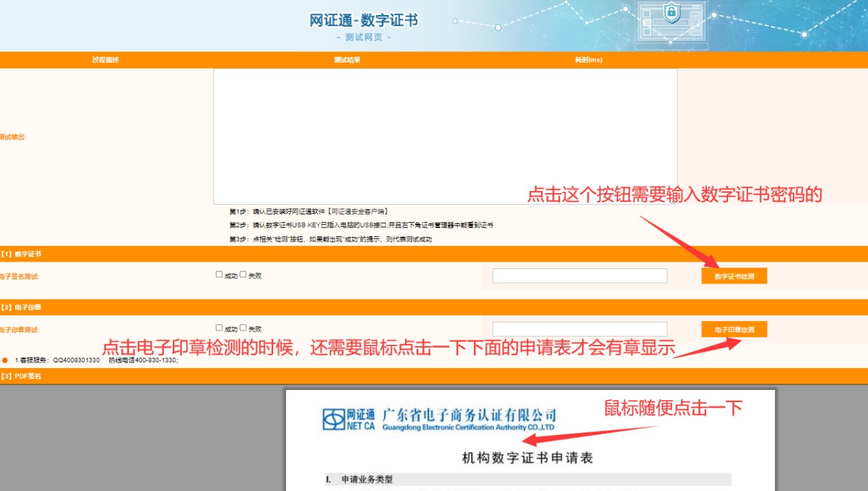
Task: Click the 数字证书检测 detection button
Action: (x=733, y=275)
